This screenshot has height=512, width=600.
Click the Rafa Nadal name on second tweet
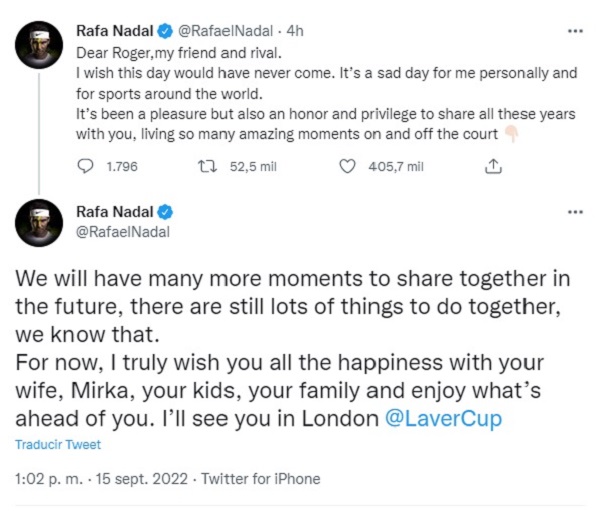[x=115, y=212]
